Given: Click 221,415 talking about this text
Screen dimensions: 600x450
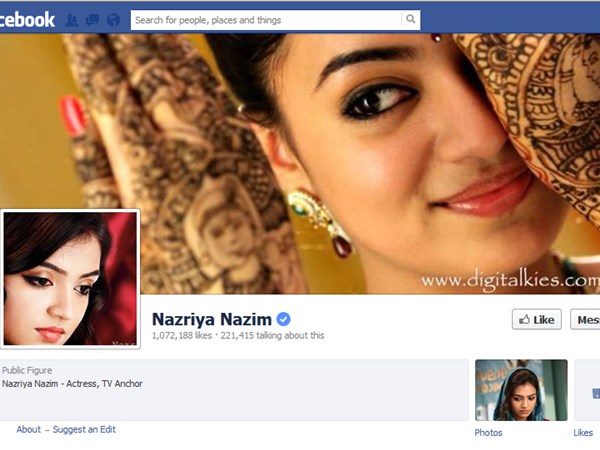Looking at the screenshot, I should click(272, 336).
